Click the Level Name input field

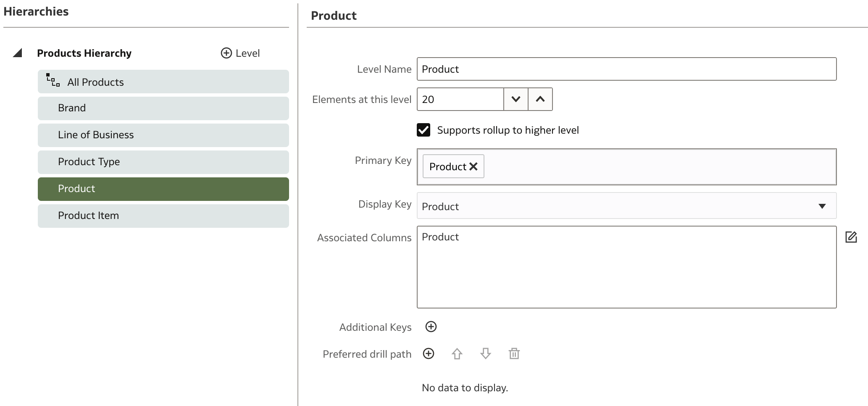pos(626,69)
